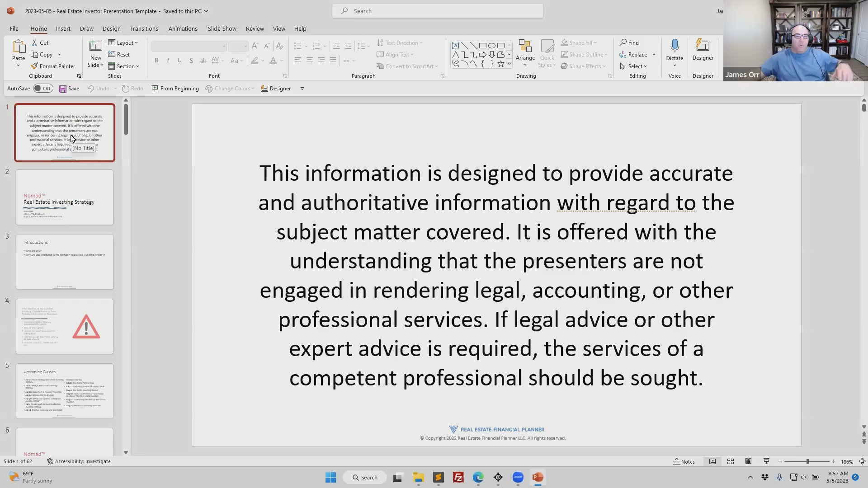Open Quick Styles gallery
The height and width of the screenshot is (488, 868).
click(x=547, y=53)
